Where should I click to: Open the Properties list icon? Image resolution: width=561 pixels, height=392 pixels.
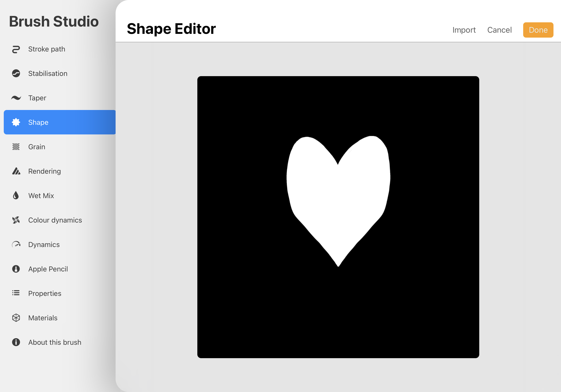[x=16, y=293]
